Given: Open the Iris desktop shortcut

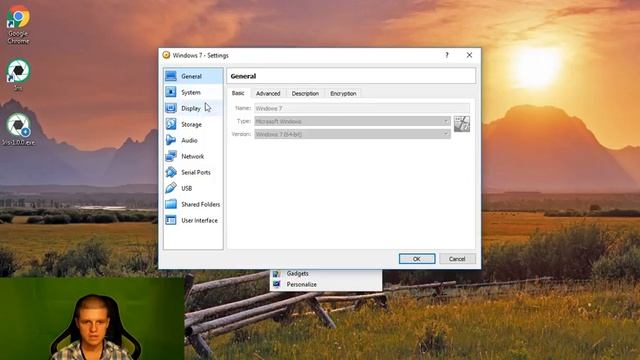Looking at the screenshot, I should click(x=18, y=75).
